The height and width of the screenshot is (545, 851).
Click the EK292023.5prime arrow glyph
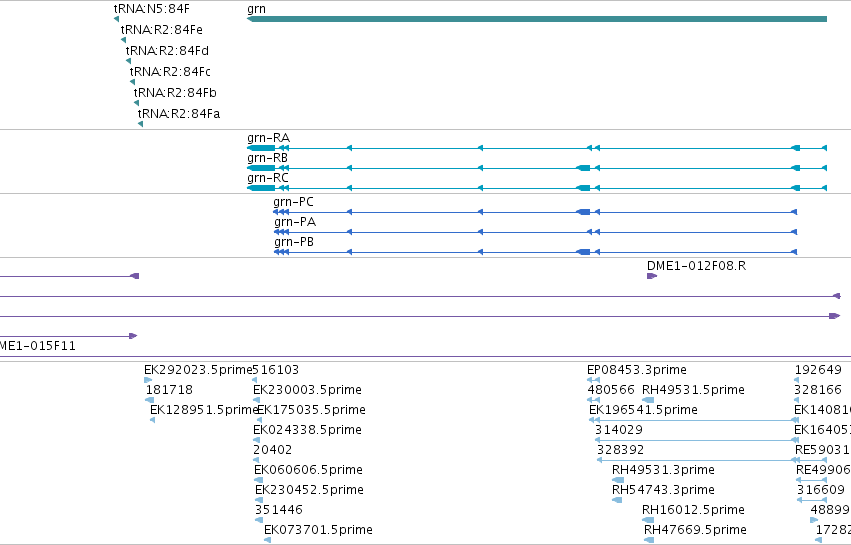[x=148, y=380]
